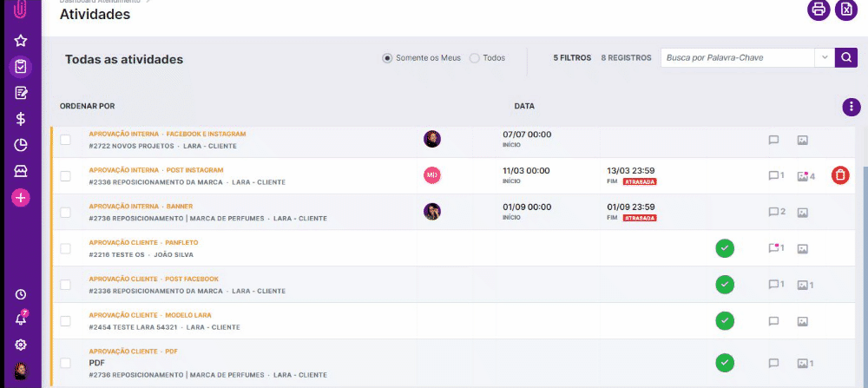Screen dimensions: 868x388
Task: Click the 13/03 23:59 end date
Action: 630,170
